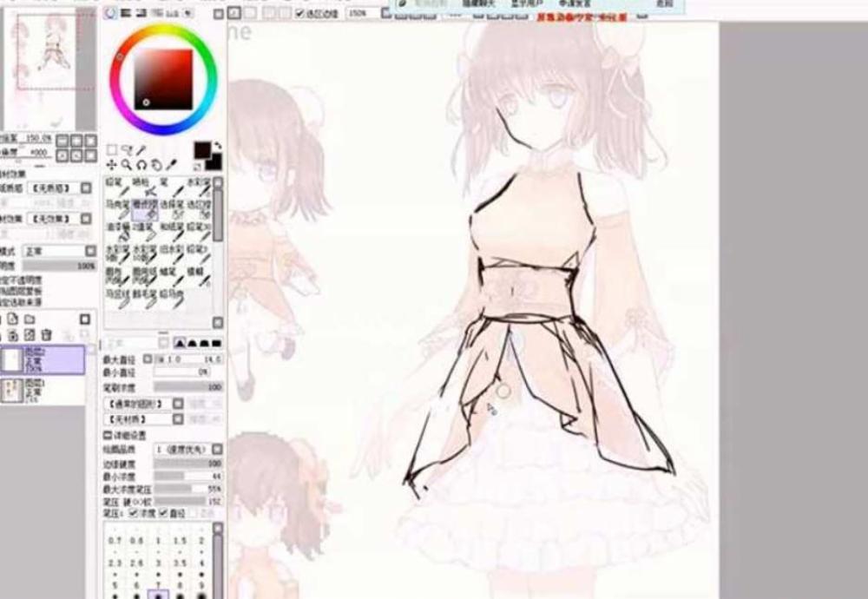Pick the eyedropper color picker tool
Viewport: 868px width, 599px height.
pyautogui.click(x=171, y=164)
